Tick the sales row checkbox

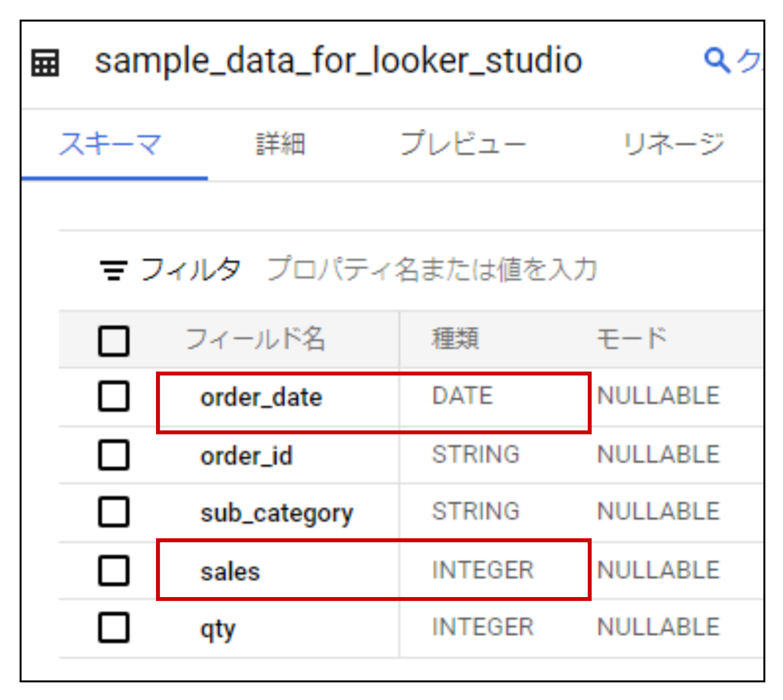114,571
